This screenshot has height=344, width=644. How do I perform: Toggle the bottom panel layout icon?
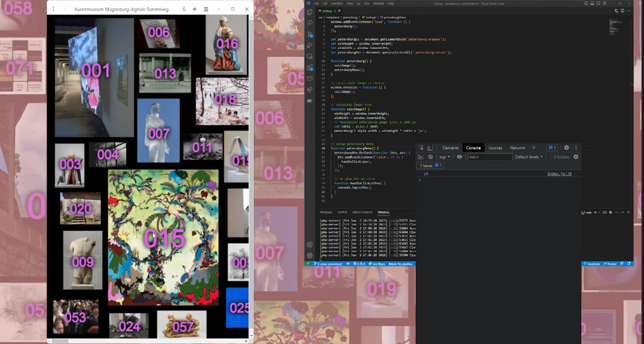coord(592,3)
